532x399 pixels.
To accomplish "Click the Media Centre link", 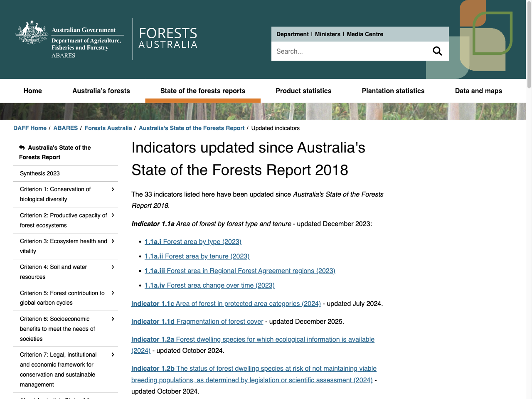I will [x=365, y=34].
